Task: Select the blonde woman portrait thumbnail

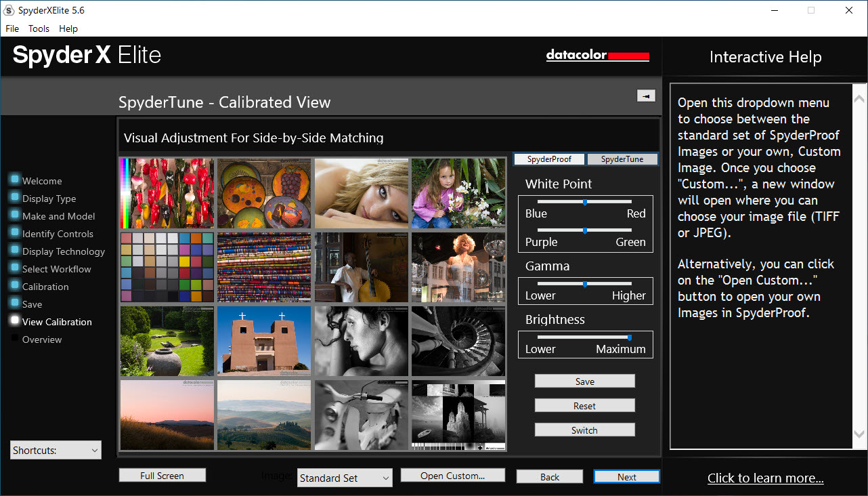Action: [362, 193]
